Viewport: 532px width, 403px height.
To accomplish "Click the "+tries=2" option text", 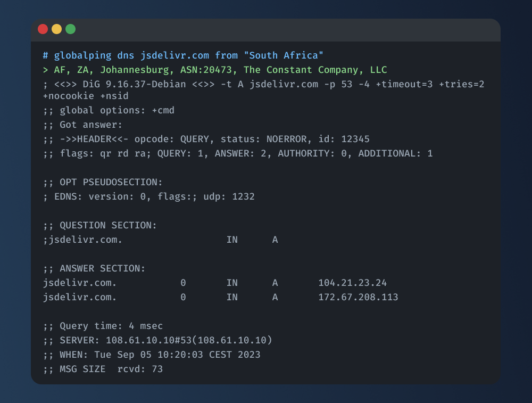I will (x=461, y=84).
